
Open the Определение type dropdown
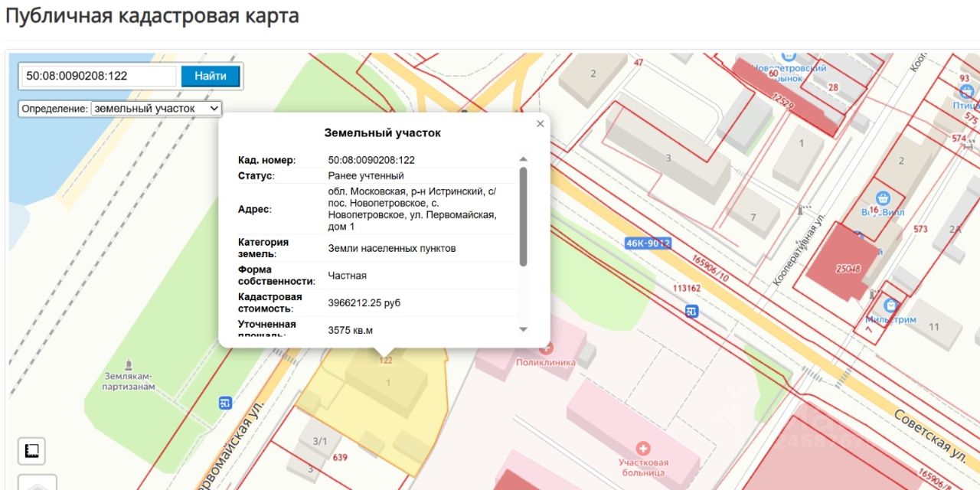[156, 109]
